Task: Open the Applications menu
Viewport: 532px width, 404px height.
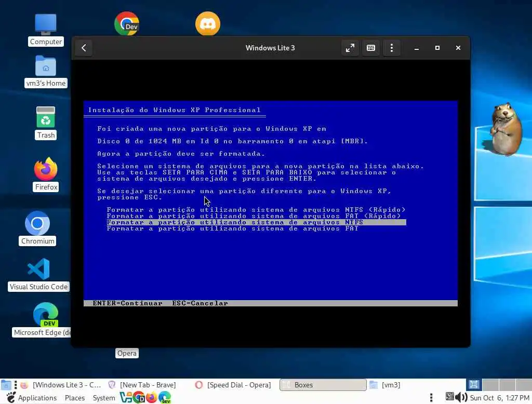Action: tap(32, 398)
